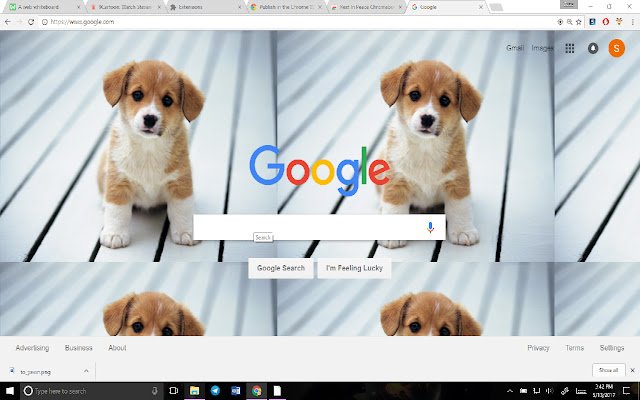Viewport: 640px width, 400px height.
Task: Click the Google Search button
Action: 281,268
